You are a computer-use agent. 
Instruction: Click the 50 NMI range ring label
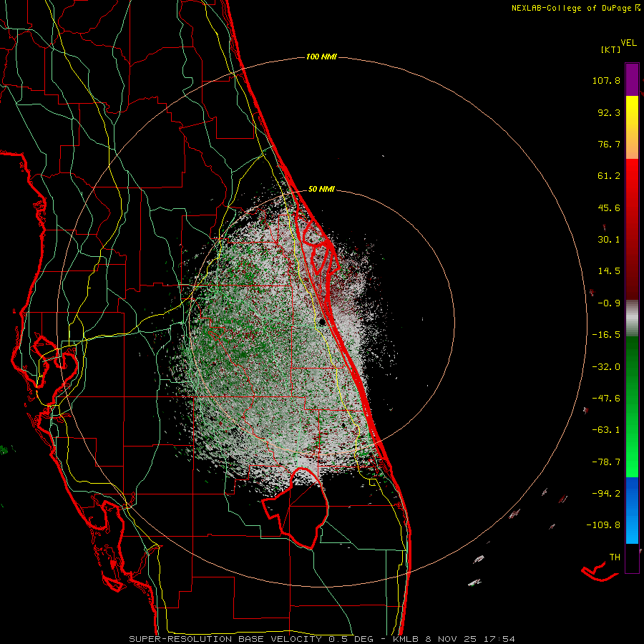321,189
